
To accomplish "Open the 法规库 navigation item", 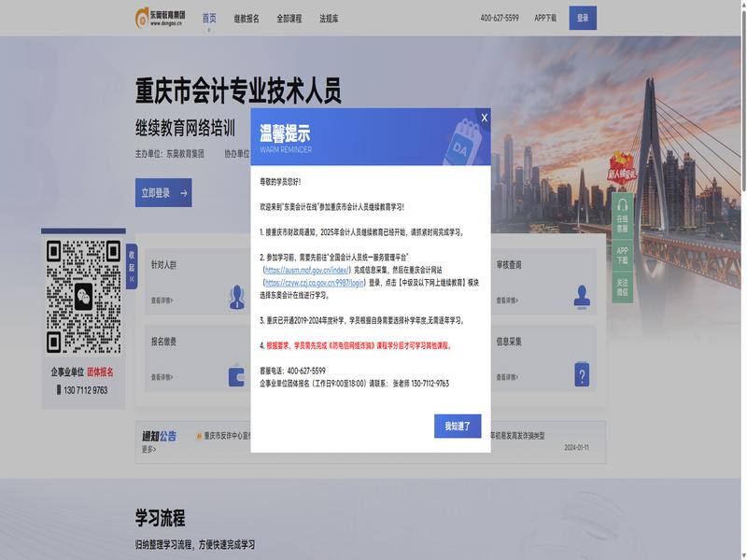I will click(329, 18).
